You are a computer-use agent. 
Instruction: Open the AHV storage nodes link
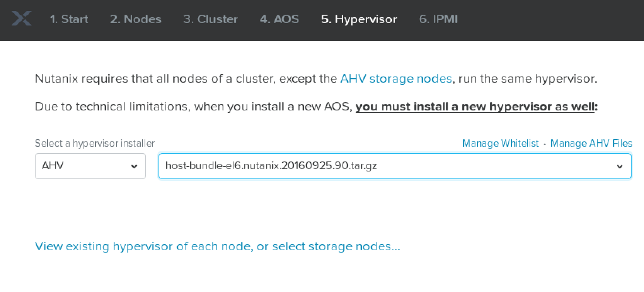(396, 79)
